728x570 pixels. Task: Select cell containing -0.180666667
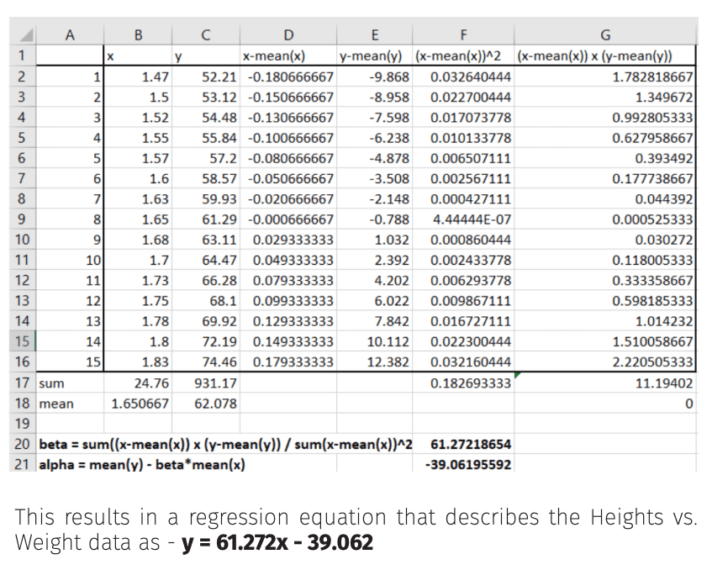288,77
